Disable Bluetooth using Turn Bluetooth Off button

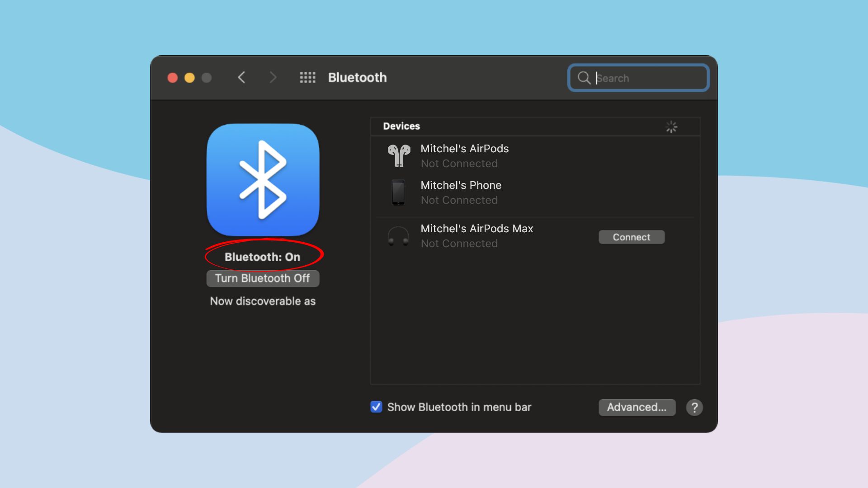[262, 278]
